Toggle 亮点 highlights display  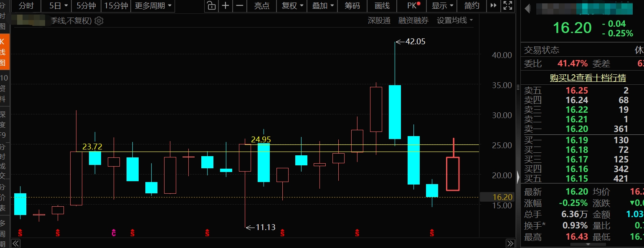[x=262, y=5]
